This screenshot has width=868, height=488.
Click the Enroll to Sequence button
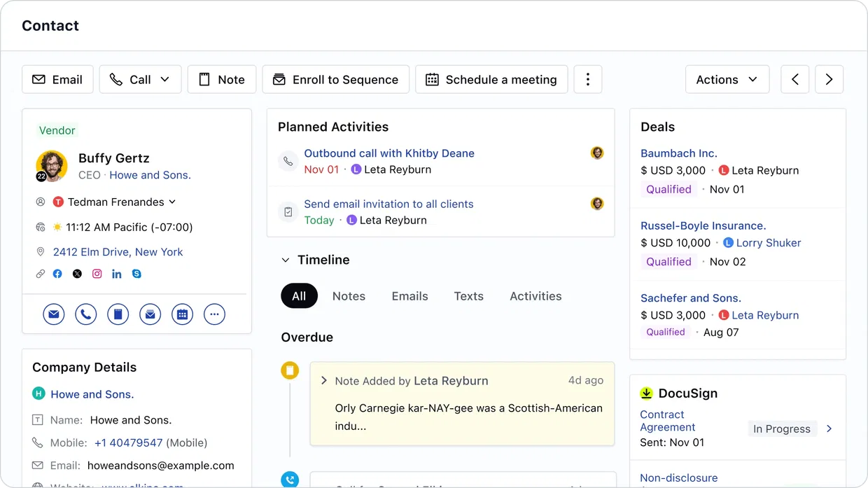[x=335, y=79]
